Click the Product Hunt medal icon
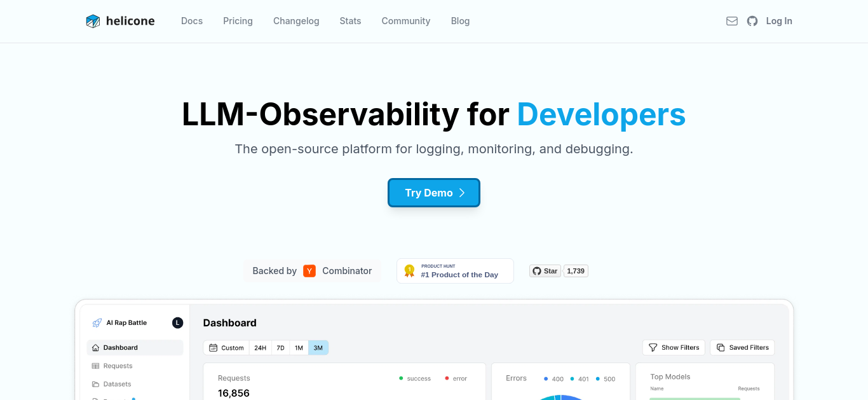This screenshot has width=868, height=400. click(x=409, y=271)
